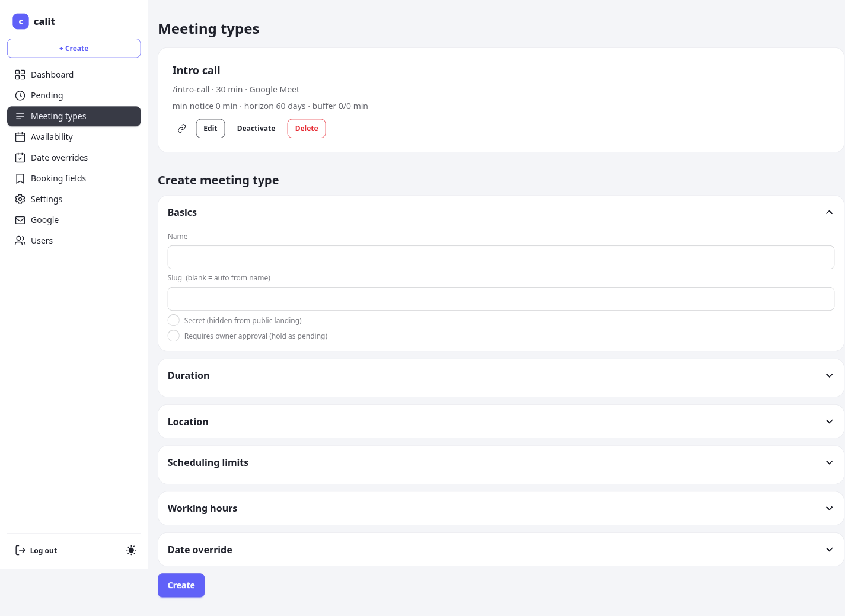
Task: Open Date overrides page
Action: point(74,158)
